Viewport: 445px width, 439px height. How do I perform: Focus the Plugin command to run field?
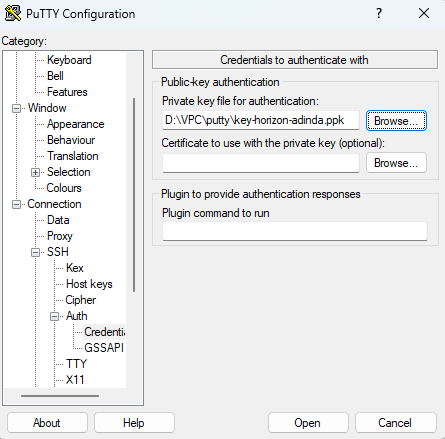295,231
